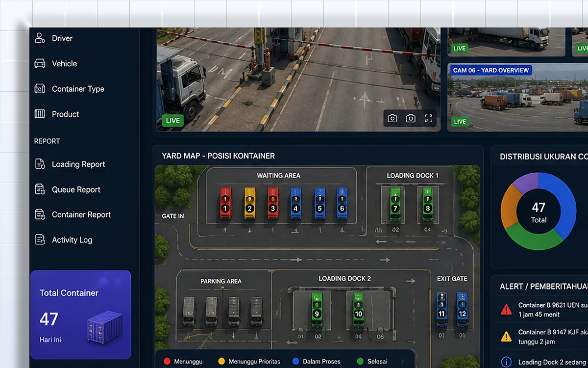This screenshot has width=588, height=368.
Task: Click GATE IN label on map
Action: click(x=173, y=216)
